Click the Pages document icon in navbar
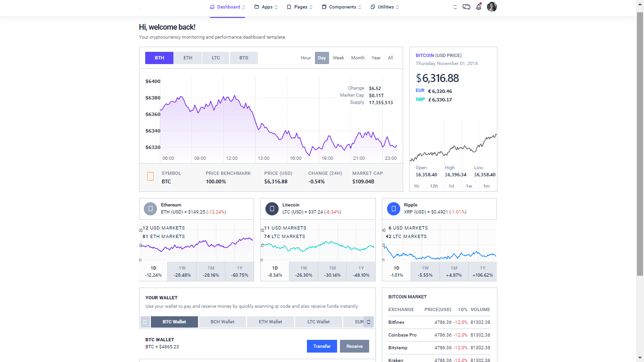 coord(289,7)
